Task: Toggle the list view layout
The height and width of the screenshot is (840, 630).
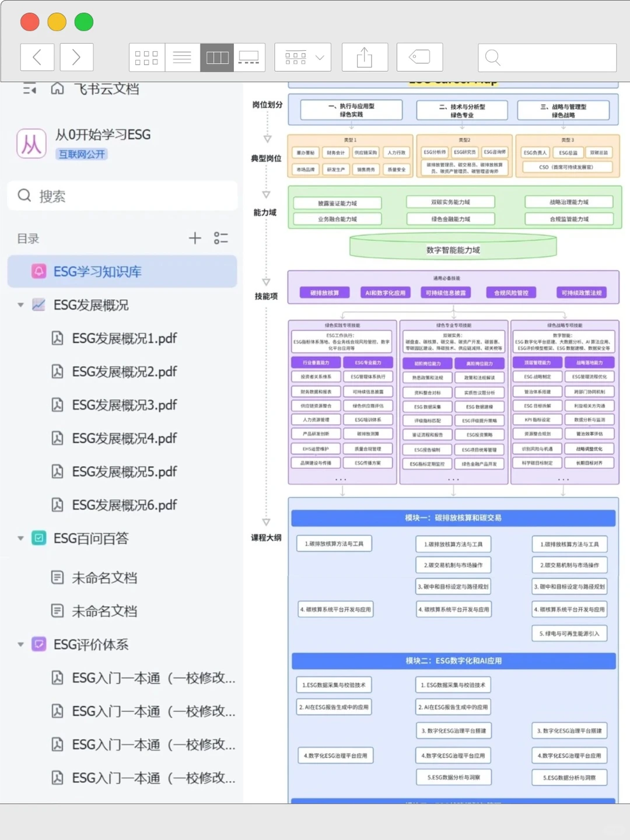Action: click(x=182, y=57)
